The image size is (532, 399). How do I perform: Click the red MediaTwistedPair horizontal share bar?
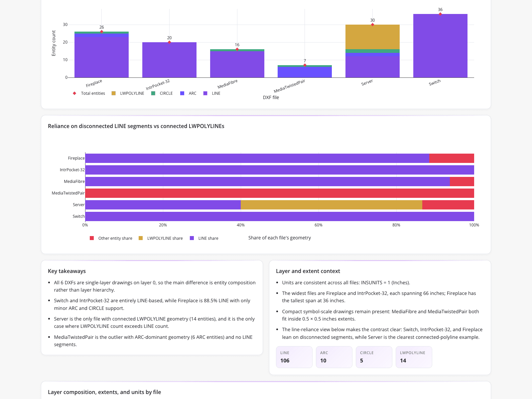click(280, 193)
